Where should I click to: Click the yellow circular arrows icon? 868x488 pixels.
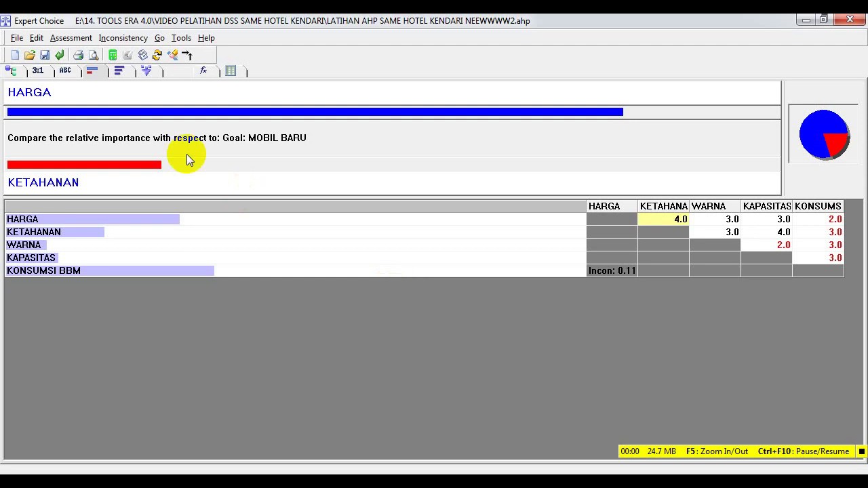(157, 55)
